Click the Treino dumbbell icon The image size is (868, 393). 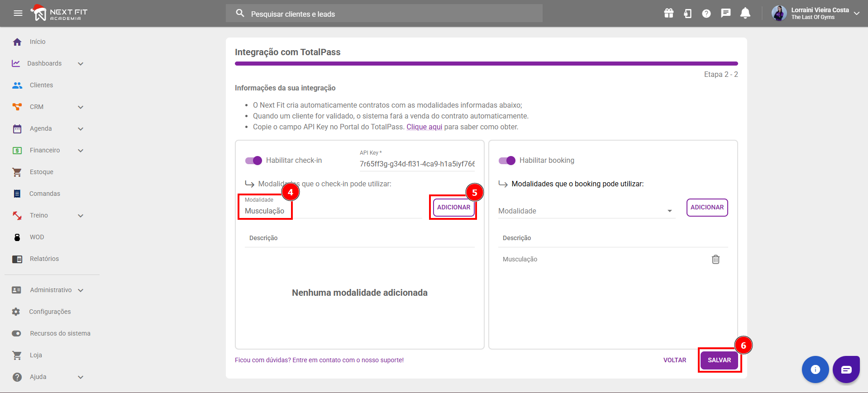click(x=17, y=215)
